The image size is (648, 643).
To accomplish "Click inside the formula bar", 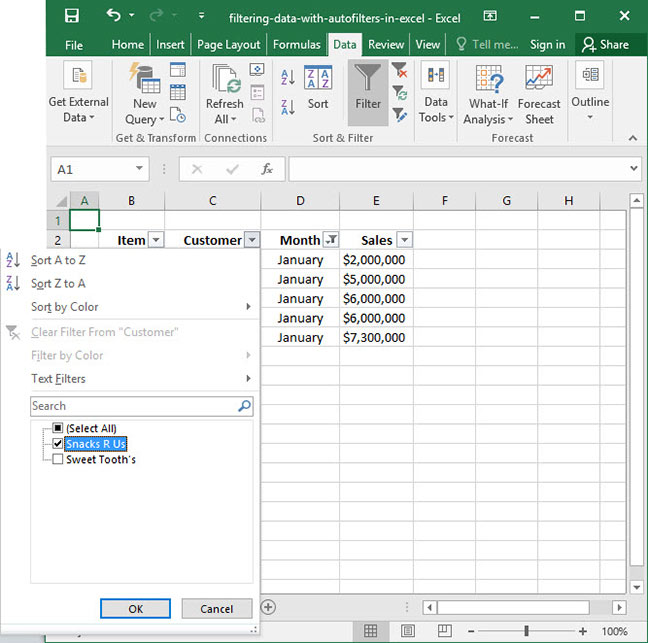I will point(459,169).
